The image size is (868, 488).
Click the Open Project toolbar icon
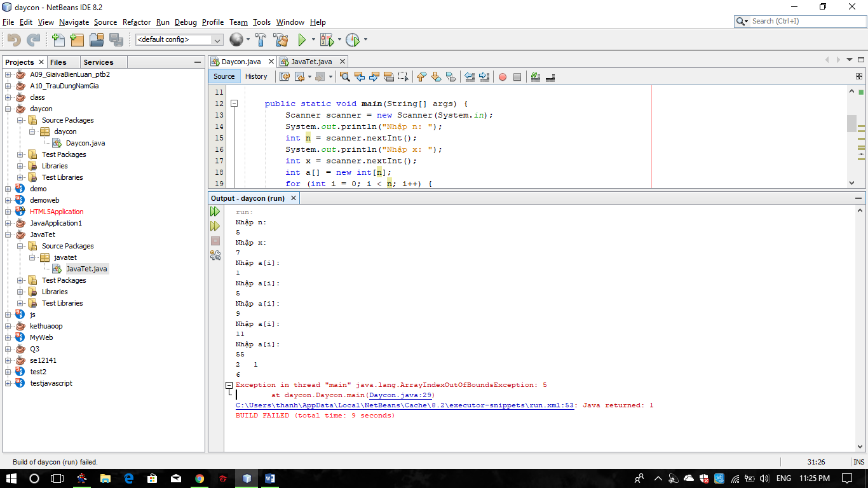click(x=97, y=40)
